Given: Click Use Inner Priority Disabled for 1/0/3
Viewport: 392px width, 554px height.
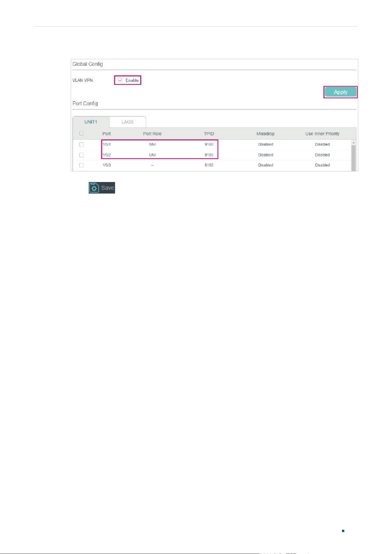Looking at the screenshot, I should point(322,165).
